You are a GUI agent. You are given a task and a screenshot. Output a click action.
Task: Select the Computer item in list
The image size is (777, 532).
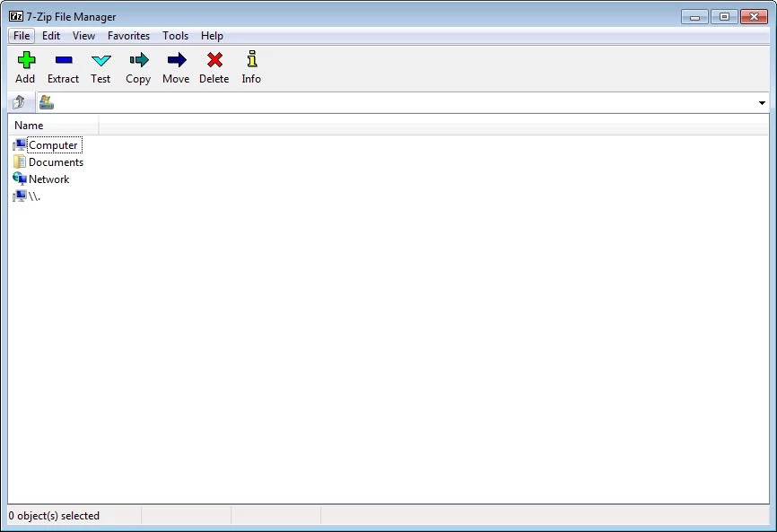[x=53, y=145]
